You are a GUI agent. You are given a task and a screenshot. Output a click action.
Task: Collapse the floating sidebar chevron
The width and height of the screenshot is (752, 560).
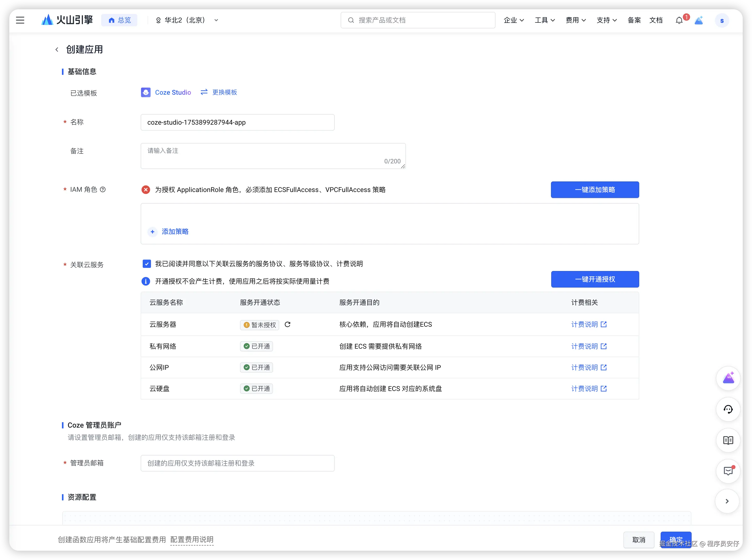[x=727, y=501]
